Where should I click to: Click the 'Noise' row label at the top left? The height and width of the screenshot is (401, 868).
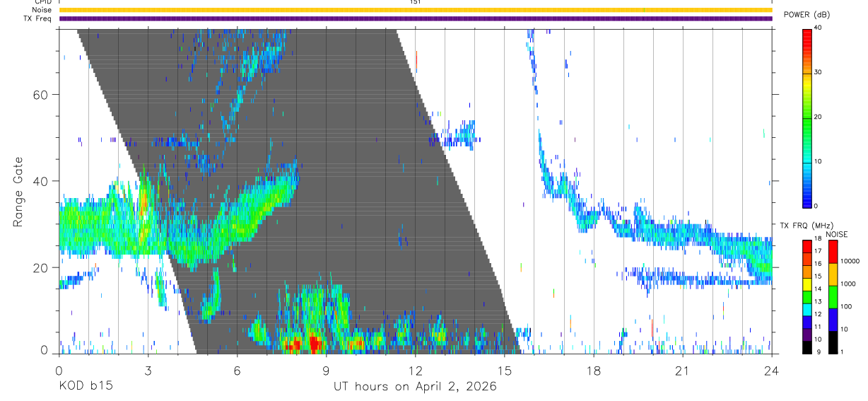pos(42,10)
